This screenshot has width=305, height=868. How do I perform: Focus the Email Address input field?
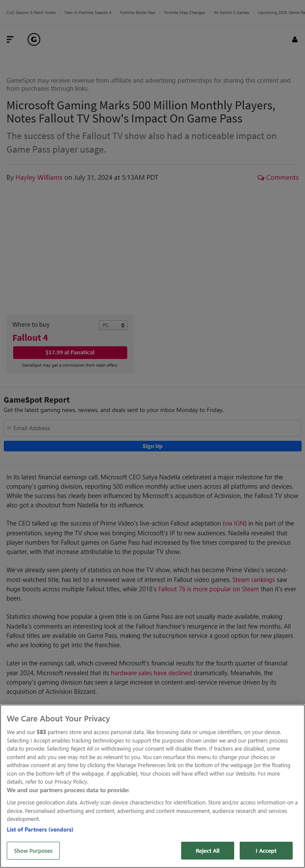[x=153, y=428]
